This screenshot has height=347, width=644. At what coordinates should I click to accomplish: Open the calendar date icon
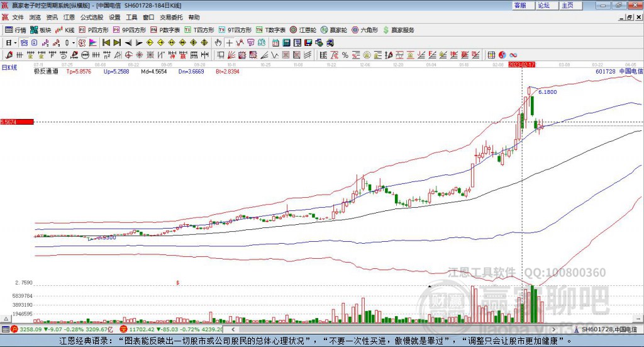[275, 43]
